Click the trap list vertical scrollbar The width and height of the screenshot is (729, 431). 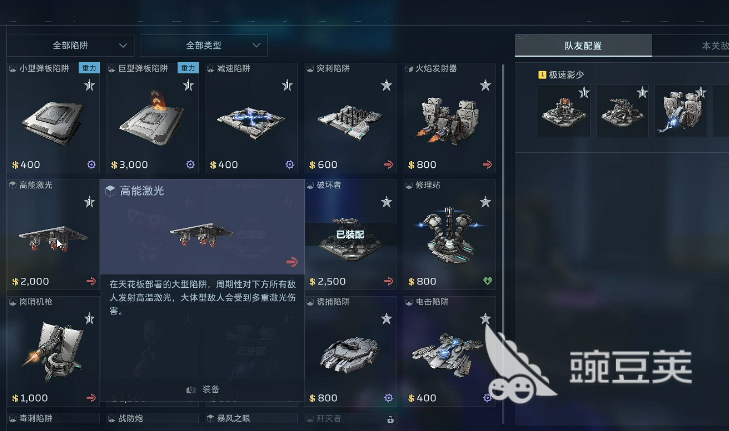(503, 244)
